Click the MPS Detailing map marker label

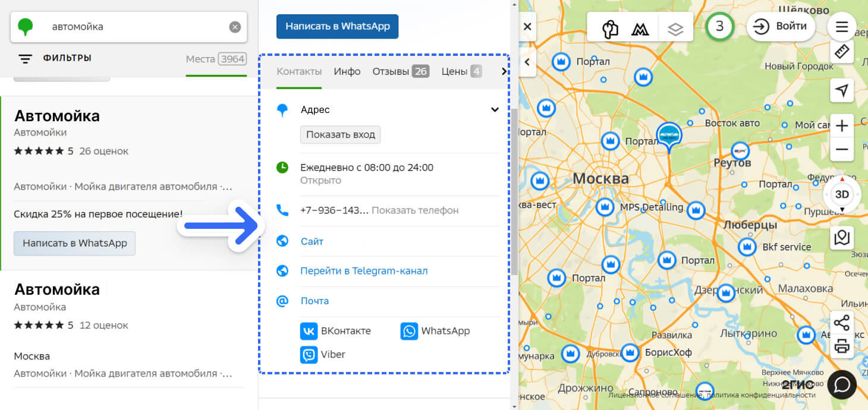652,207
